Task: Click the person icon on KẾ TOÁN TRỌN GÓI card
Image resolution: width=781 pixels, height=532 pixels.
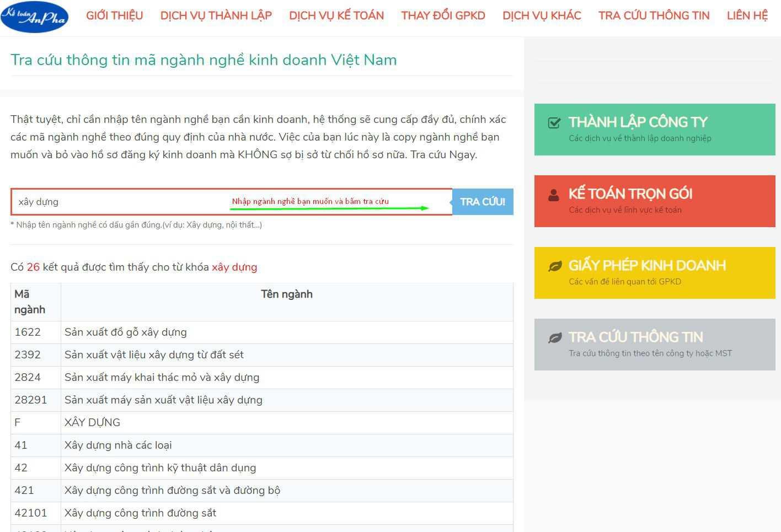Action: coord(553,194)
